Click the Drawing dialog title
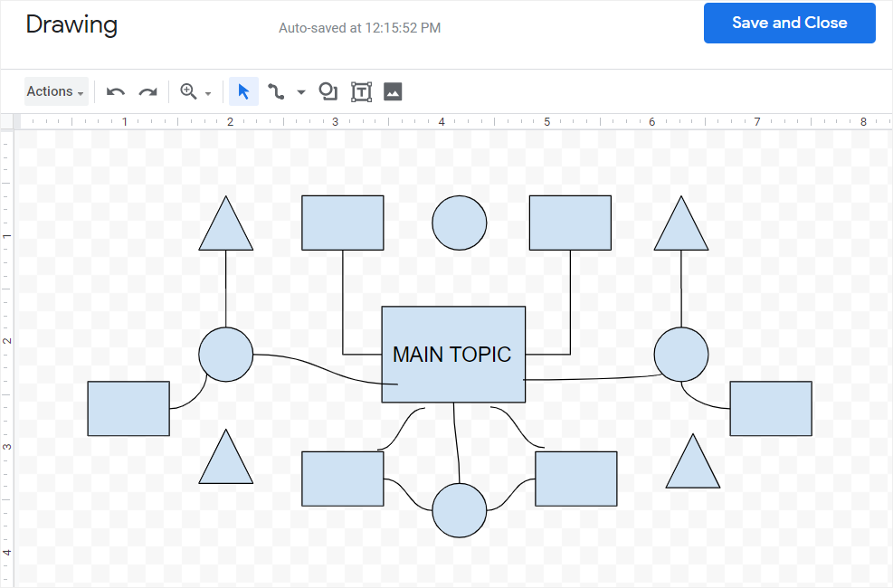 click(71, 24)
